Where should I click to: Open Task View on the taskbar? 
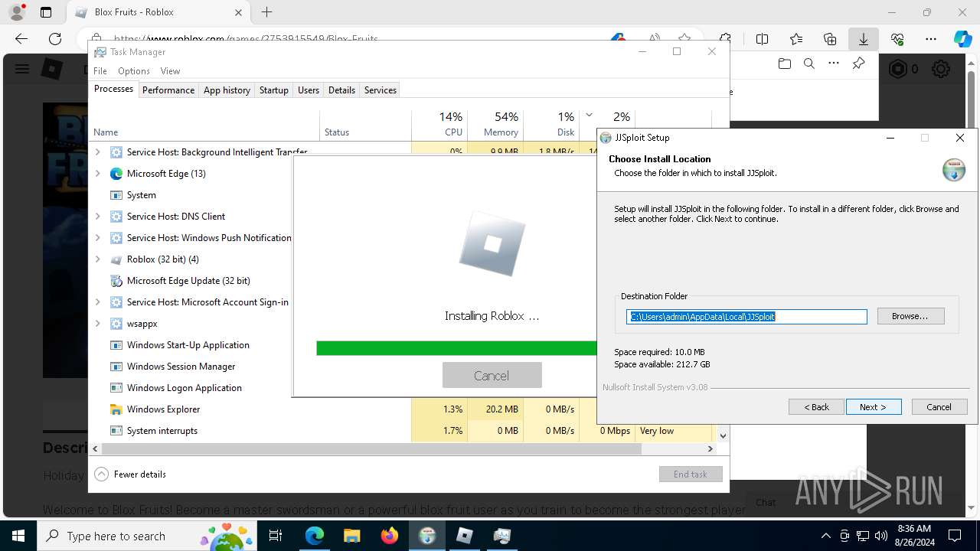pos(276,536)
